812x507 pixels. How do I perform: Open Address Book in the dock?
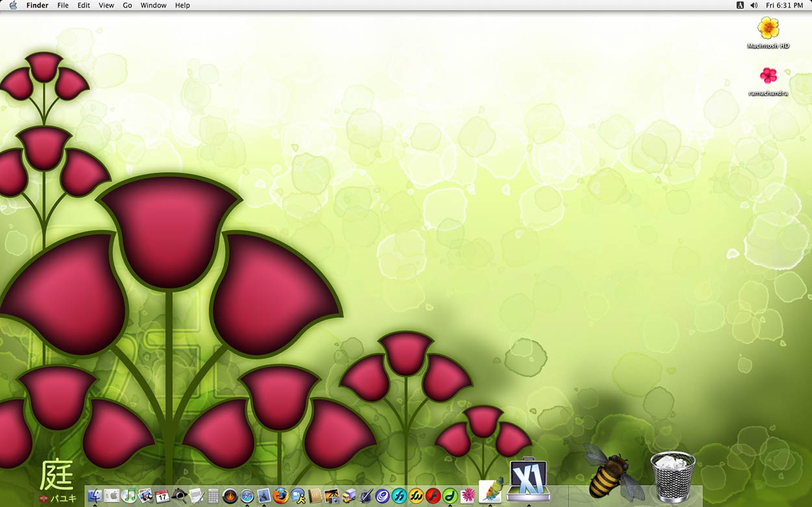pyautogui.click(x=315, y=496)
